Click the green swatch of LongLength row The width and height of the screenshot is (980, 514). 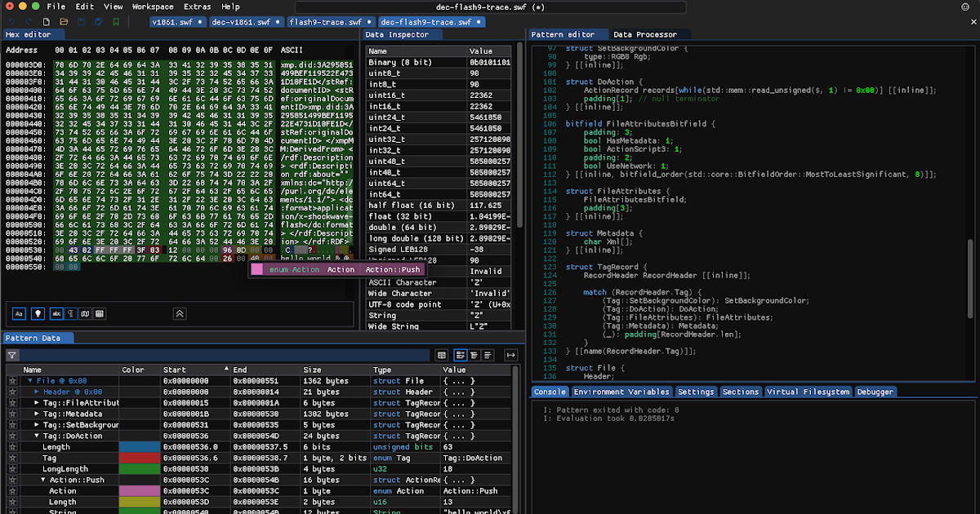tap(139, 469)
